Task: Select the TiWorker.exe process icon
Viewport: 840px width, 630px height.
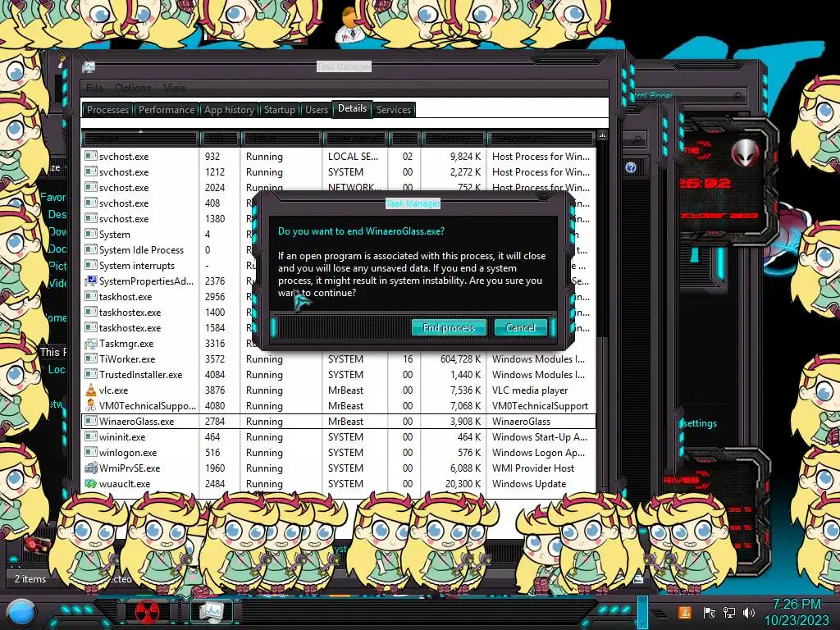Action: click(x=91, y=359)
